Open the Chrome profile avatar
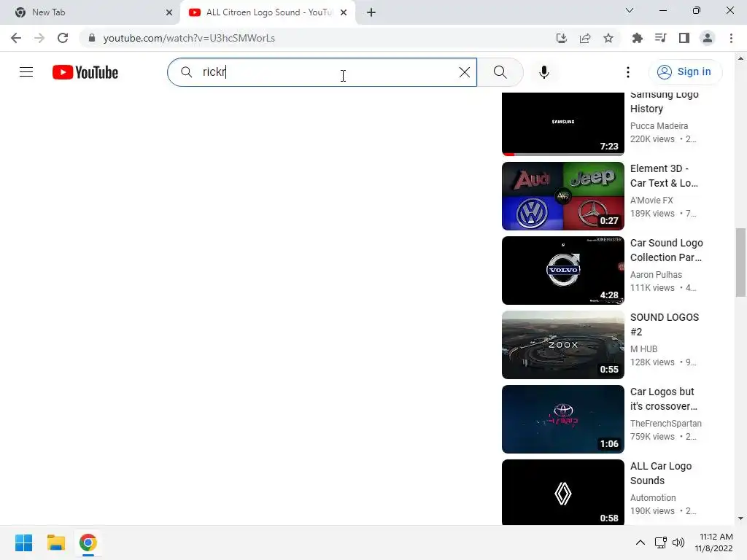Image resolution: width=747 pixels, height=560 pixels. (708, 38)
